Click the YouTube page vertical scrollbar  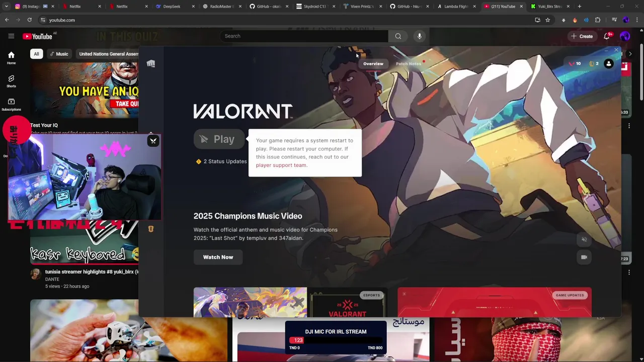(641, 73)
